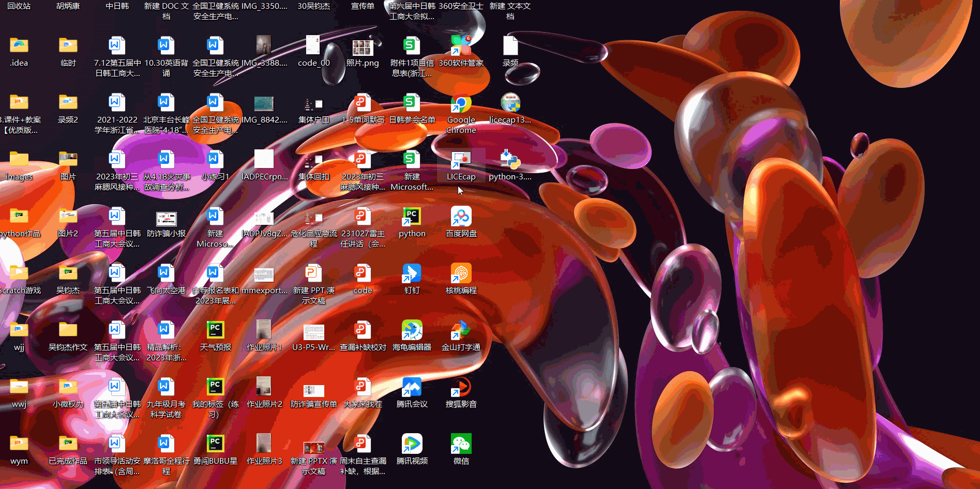The image size is (980, 489).
Task: Select the 精品解析 Word document icon
Action: (x=166, y=331)
